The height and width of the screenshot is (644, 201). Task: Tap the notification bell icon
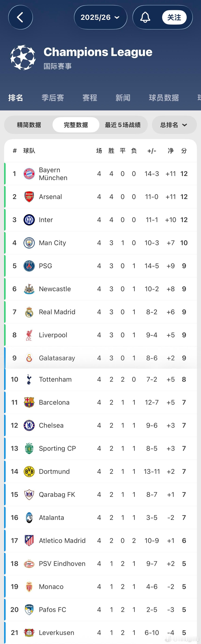145,17
